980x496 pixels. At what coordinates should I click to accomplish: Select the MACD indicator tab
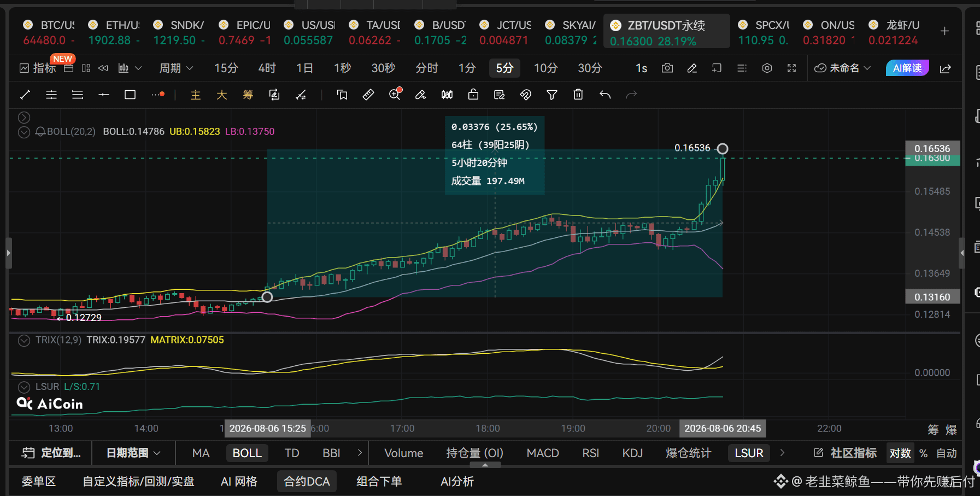click(x=543, y=453)
